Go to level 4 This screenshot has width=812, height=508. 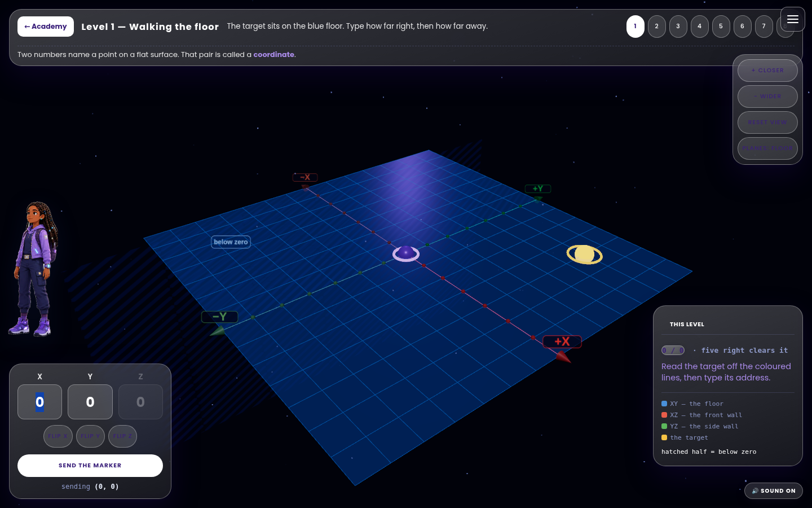click(700, 27)
